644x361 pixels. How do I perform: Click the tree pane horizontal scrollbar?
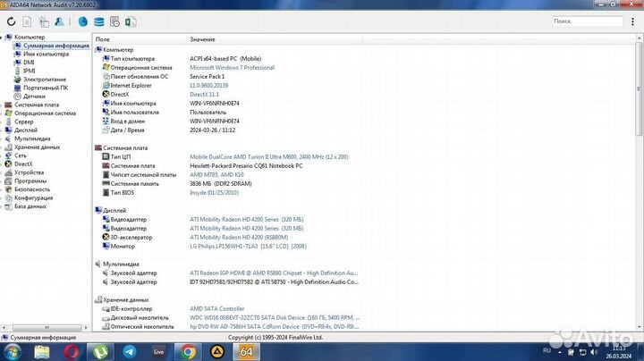[45, 327]
